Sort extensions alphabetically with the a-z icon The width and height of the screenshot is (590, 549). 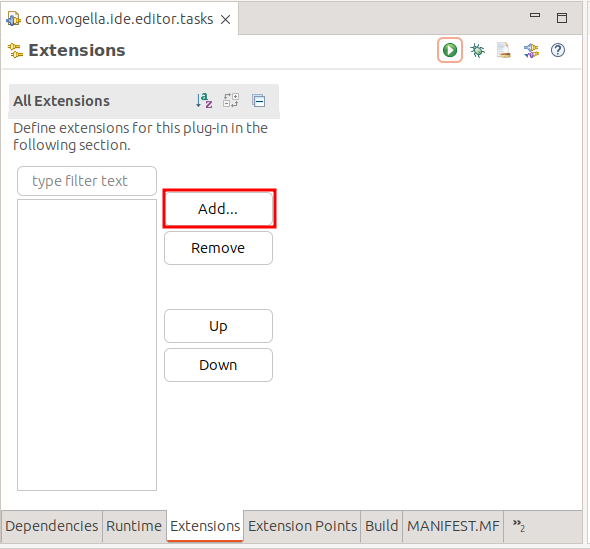pos(204,100)
